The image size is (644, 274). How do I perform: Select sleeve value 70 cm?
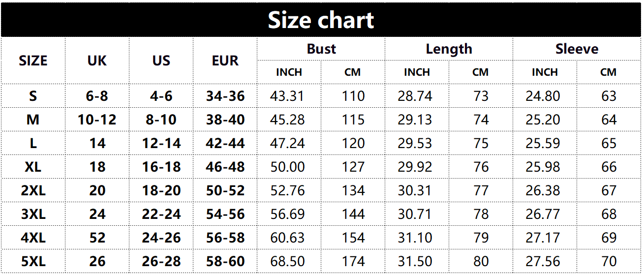click(x=609, y=261)
